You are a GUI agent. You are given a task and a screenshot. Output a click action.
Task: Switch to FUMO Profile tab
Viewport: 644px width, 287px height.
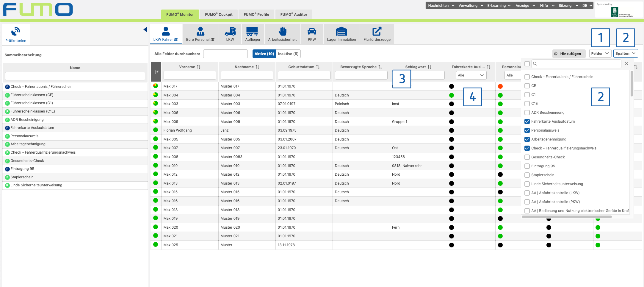point(256,15)
